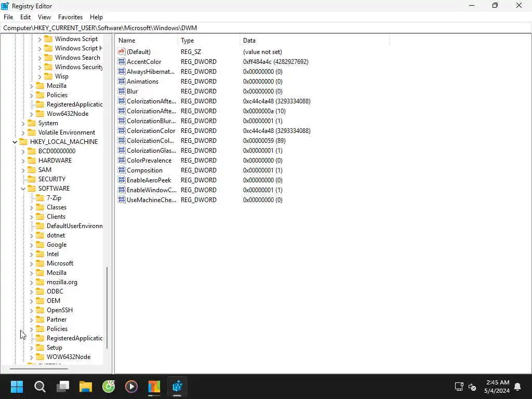The height and width of the screenshot is (399, 532).
Task: Click data 0x0000000a (10)
Action: click(264, 111)
